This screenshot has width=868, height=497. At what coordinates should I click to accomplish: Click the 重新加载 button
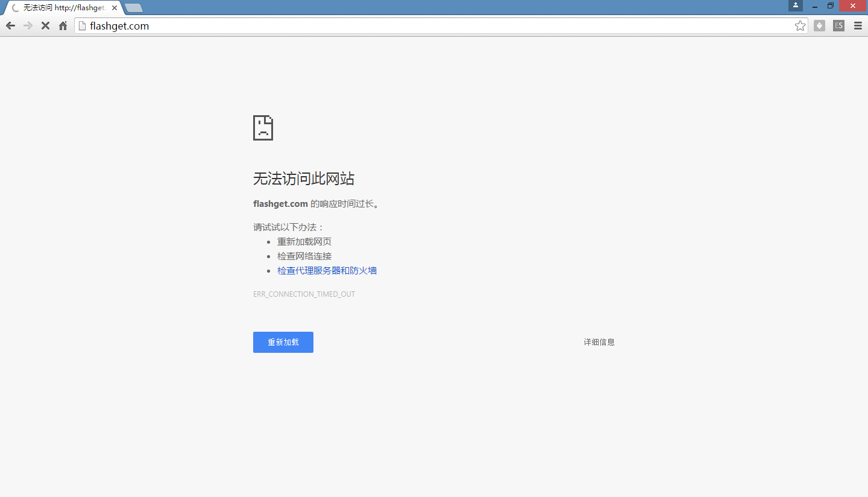click(x=283, y=342)
